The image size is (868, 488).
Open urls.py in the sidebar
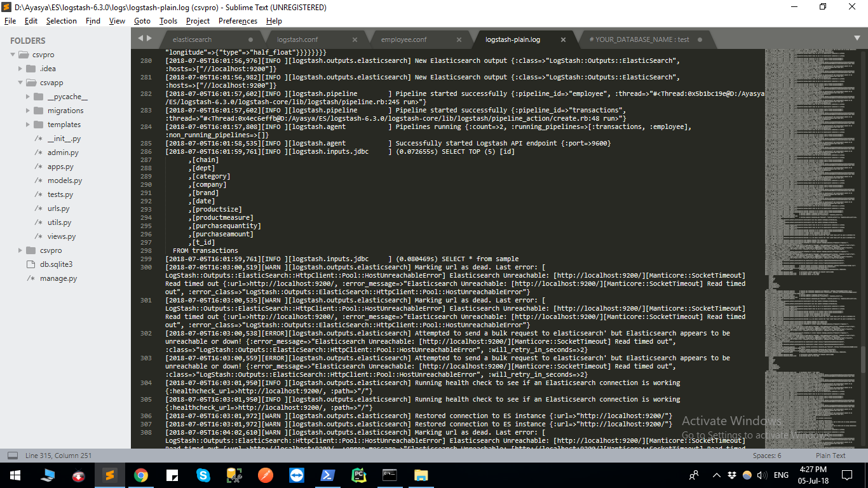pyautogui.click(x=58, y=208)
